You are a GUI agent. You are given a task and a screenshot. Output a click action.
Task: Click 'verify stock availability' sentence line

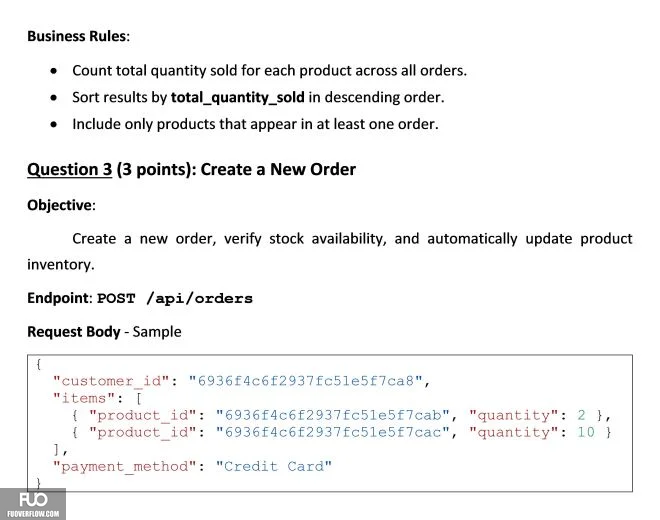(352, 239)
